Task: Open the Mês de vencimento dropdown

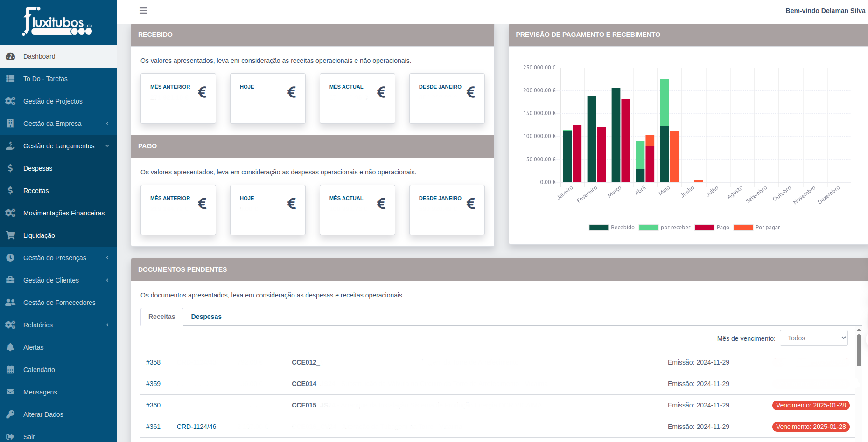Action: tap(813, 338)
